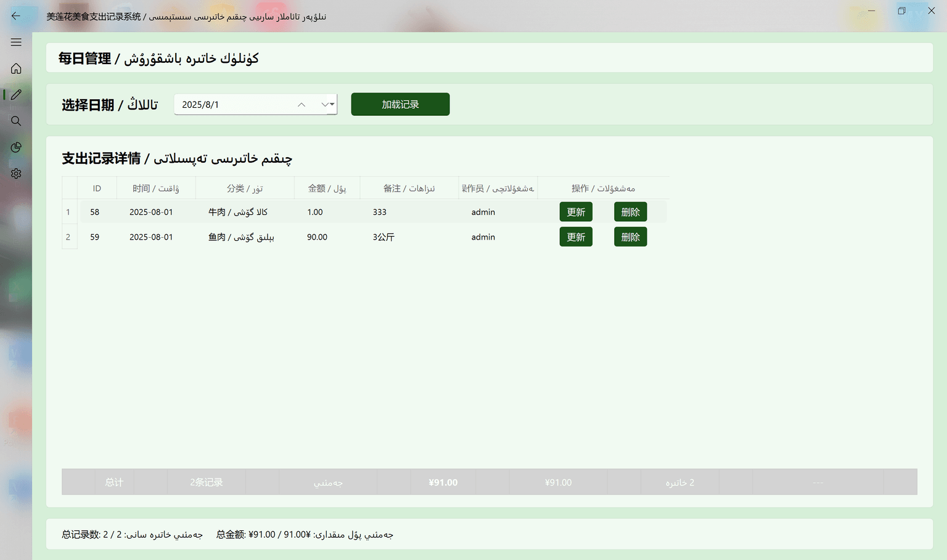
Task: Click 更新 button for record ID 59
Action: coord(576,237)
